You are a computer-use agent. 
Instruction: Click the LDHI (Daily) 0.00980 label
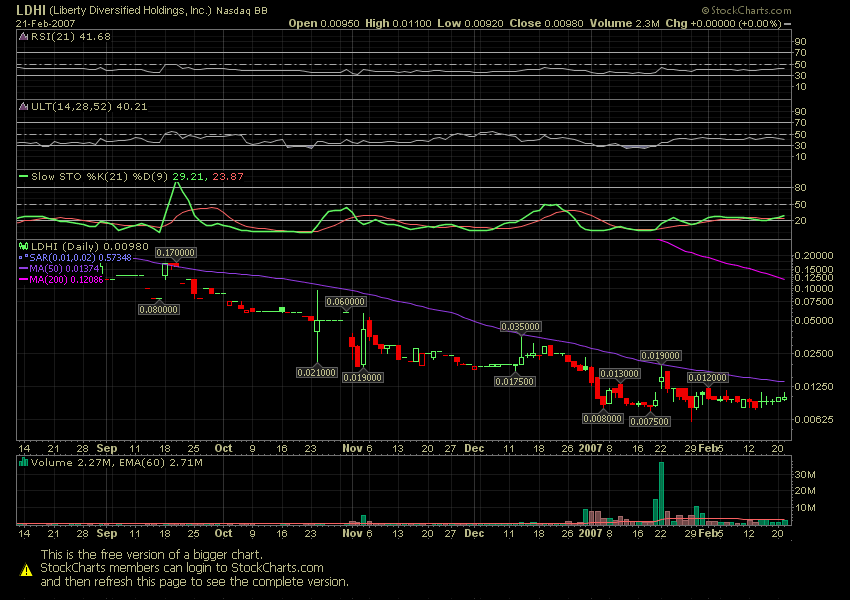tap(89, 247)
